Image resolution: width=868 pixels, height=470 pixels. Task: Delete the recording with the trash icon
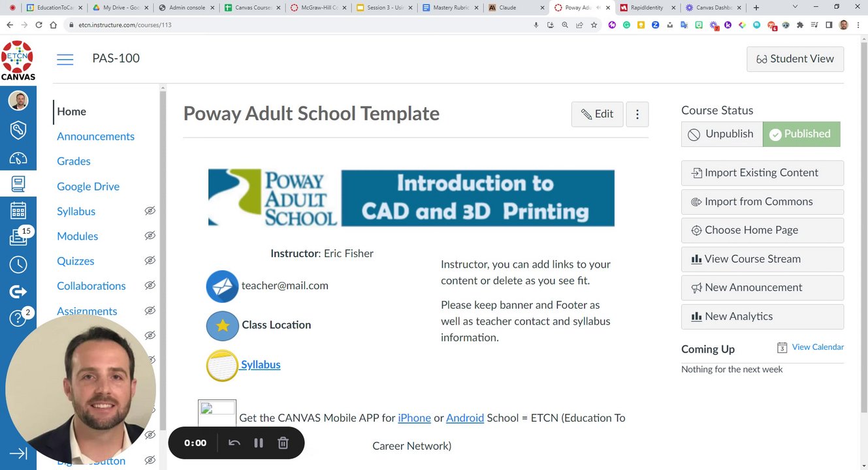tap(283, 443)
